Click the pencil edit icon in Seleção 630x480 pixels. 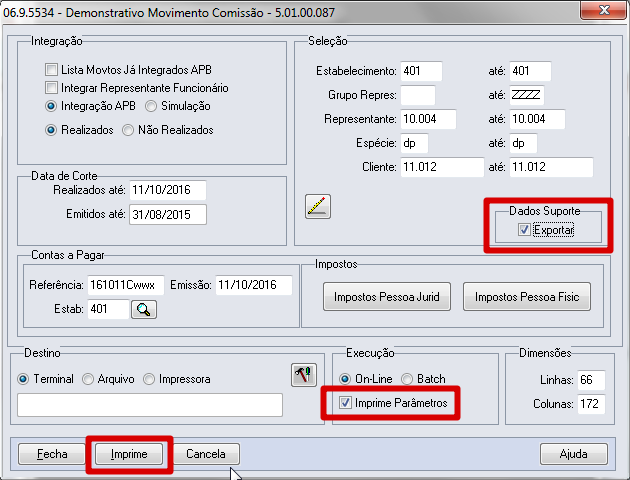click(x=318, y=206)
